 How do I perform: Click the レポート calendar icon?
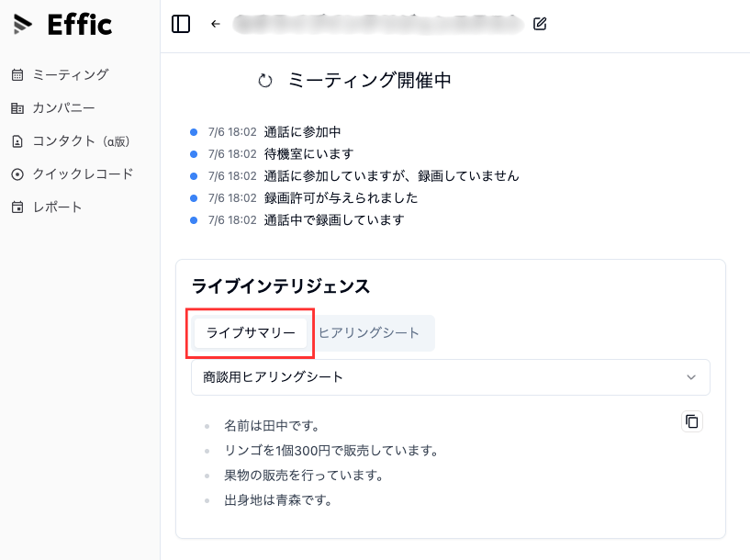coord(17,207)
